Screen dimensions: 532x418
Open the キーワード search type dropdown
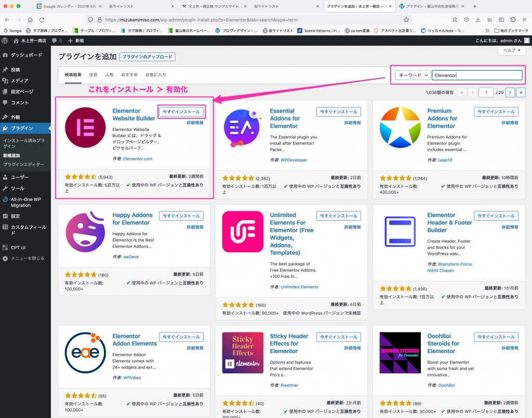[413, 75]
